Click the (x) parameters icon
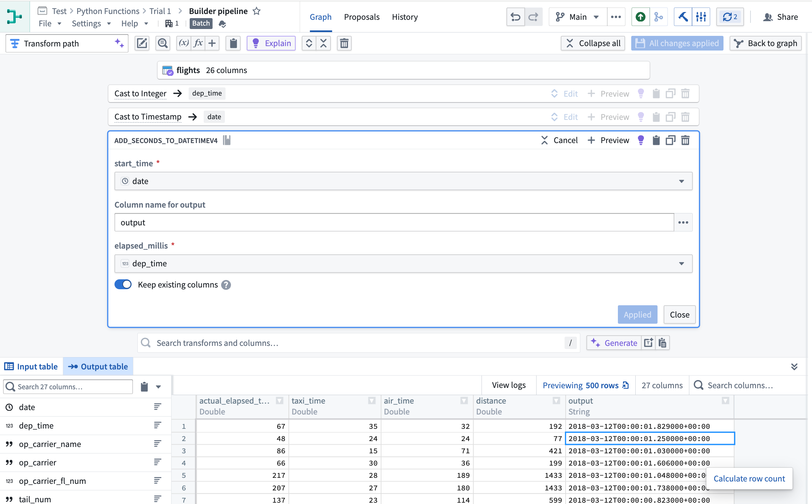Viewport: 812px width, 504px height. pyautogui.click(x=184, y=43)
